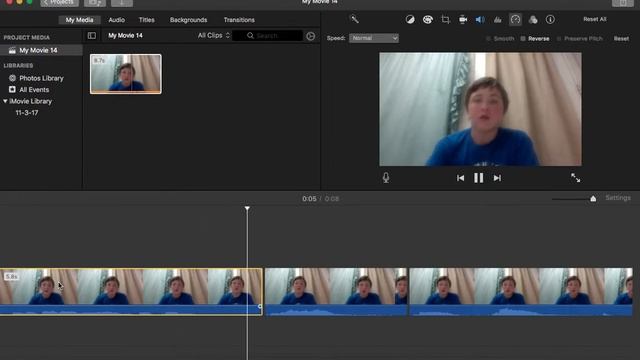Open clip filter and audio effects

click(533, 19)
